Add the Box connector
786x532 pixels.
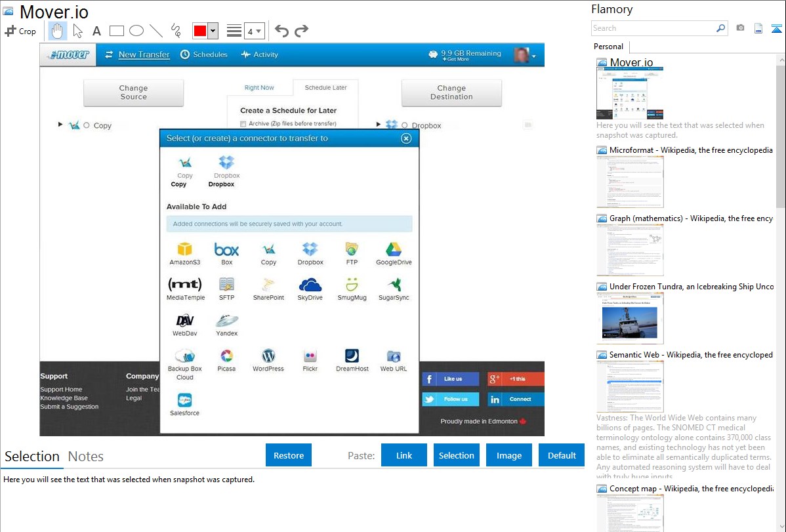[226, 254]
